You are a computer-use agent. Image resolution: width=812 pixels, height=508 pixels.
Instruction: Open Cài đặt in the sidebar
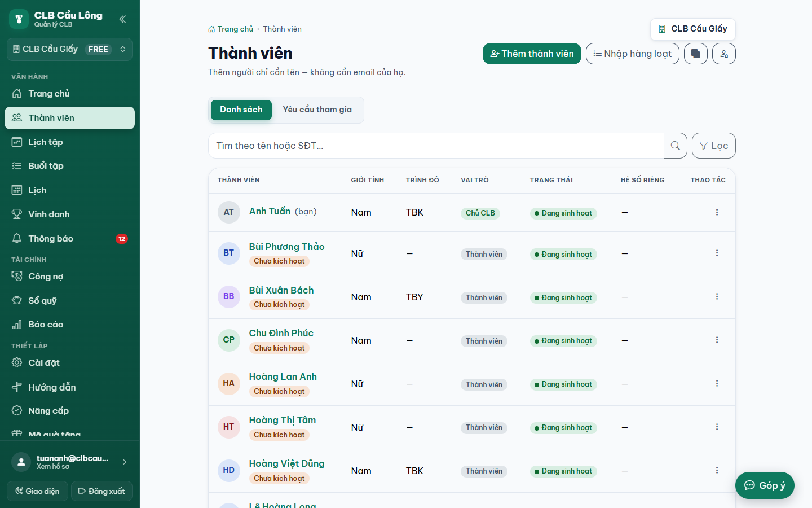point(70,363)
